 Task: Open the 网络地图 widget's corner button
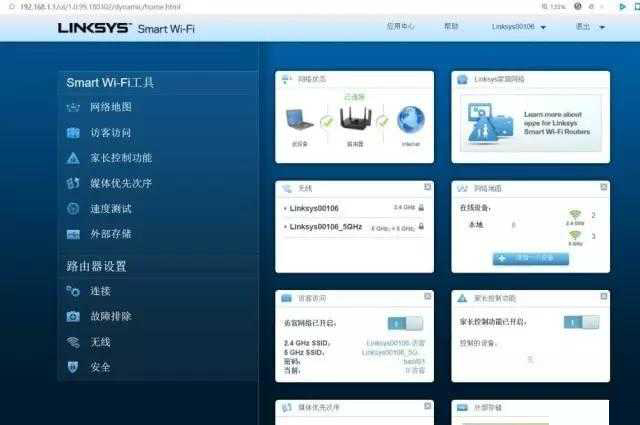tap(604, 187)
